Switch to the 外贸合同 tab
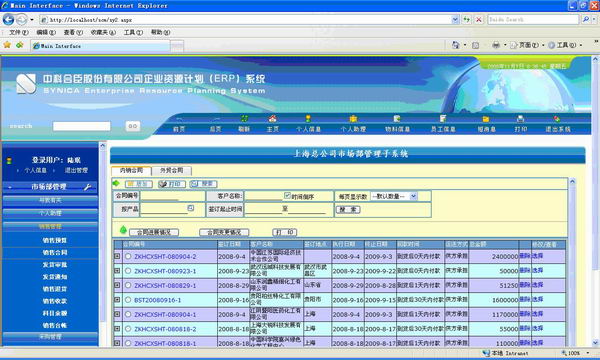This screenshot has width=600, height=360. [x=171, y=171]
